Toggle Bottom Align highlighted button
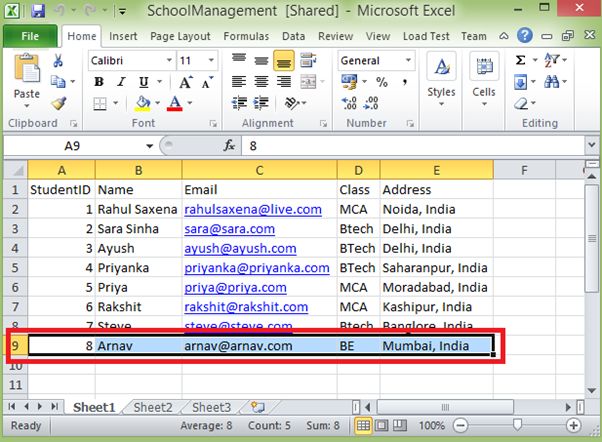This screenshot has height=442, width=602. click(284, 61)
